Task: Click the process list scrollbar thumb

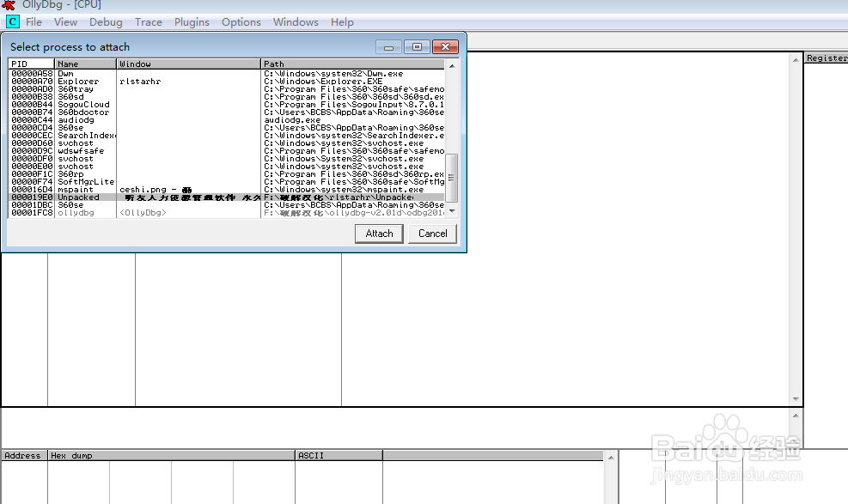Action: tap(452, 178)
